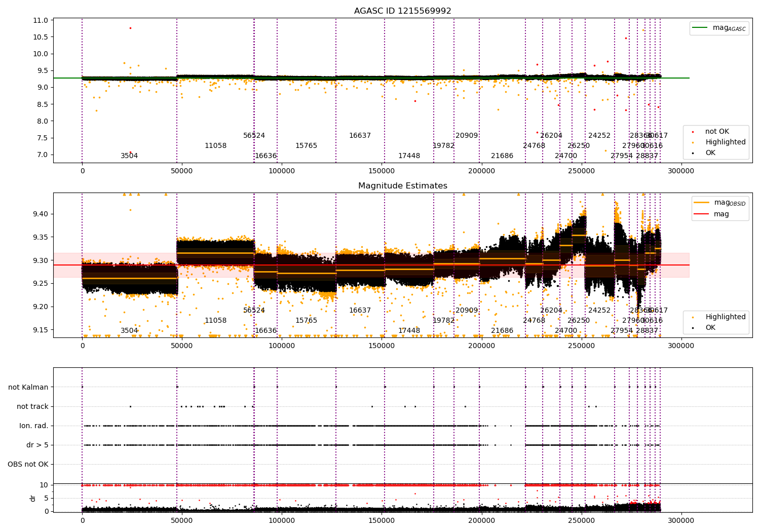
Task: Click OBSID label 3504 in AGASC ID plot
Action: pyautogui.click(x=129, y=156)
